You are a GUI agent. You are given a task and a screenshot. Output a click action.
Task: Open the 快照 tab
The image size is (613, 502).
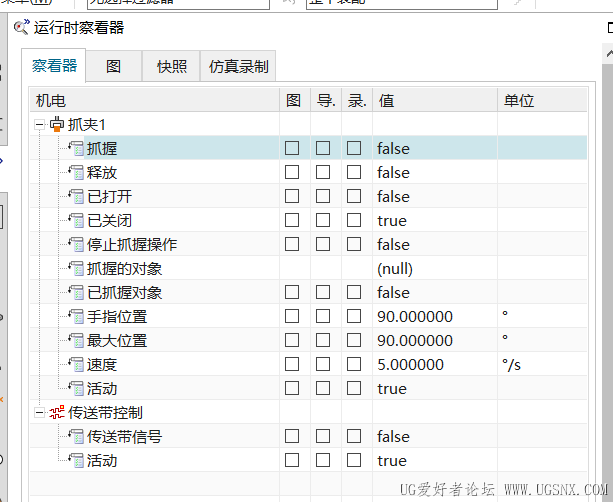click(171, 66)
